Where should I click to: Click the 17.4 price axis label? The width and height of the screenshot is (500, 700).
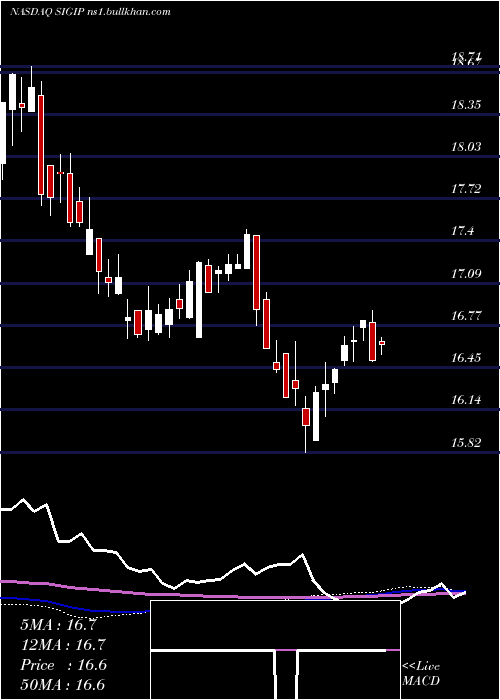point(462,231)
